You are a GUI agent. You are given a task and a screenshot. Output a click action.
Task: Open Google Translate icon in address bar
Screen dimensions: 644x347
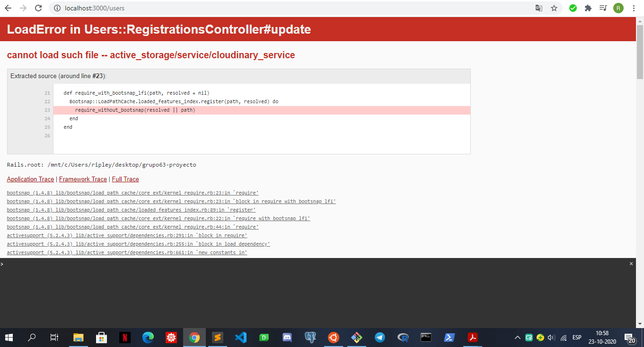[538, 8]
